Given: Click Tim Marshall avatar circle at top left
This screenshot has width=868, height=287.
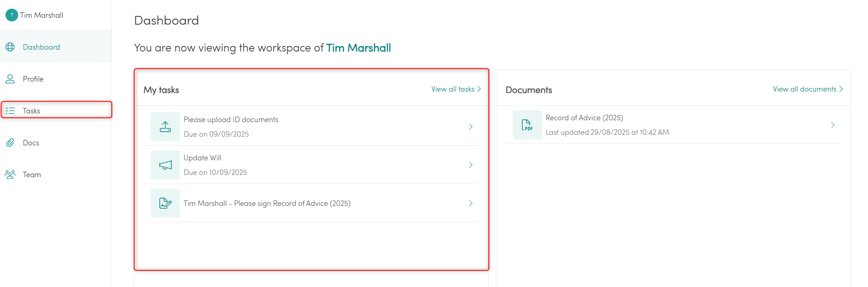Looking at the screenshot, I should (x=12, y=15).
